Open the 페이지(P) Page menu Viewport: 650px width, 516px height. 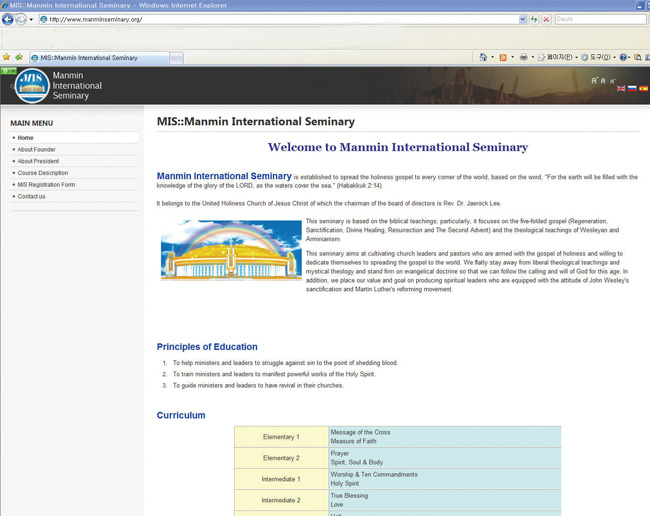[x=557, y=57]
